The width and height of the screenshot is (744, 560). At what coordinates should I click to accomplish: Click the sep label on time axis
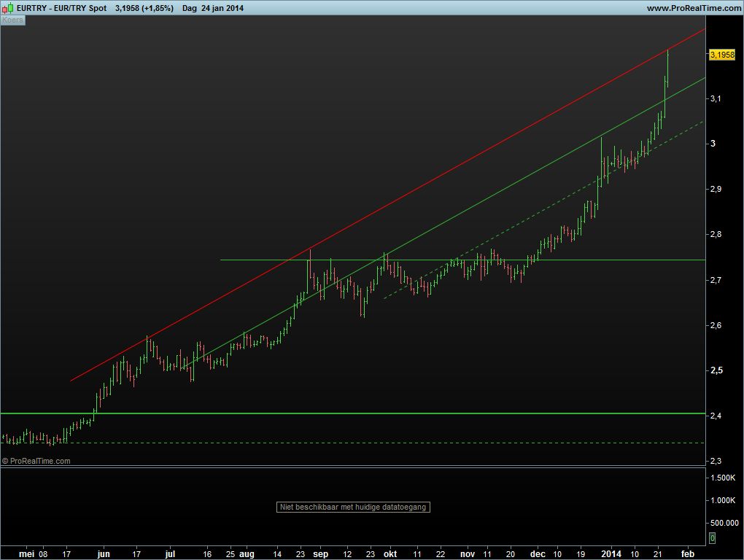coord(321,553)
